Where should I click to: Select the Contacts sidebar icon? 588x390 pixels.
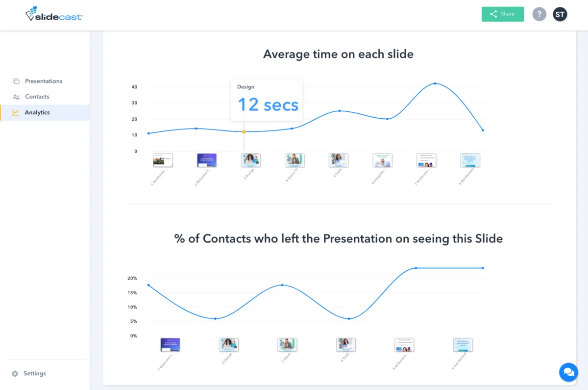[x=15, y=96]
